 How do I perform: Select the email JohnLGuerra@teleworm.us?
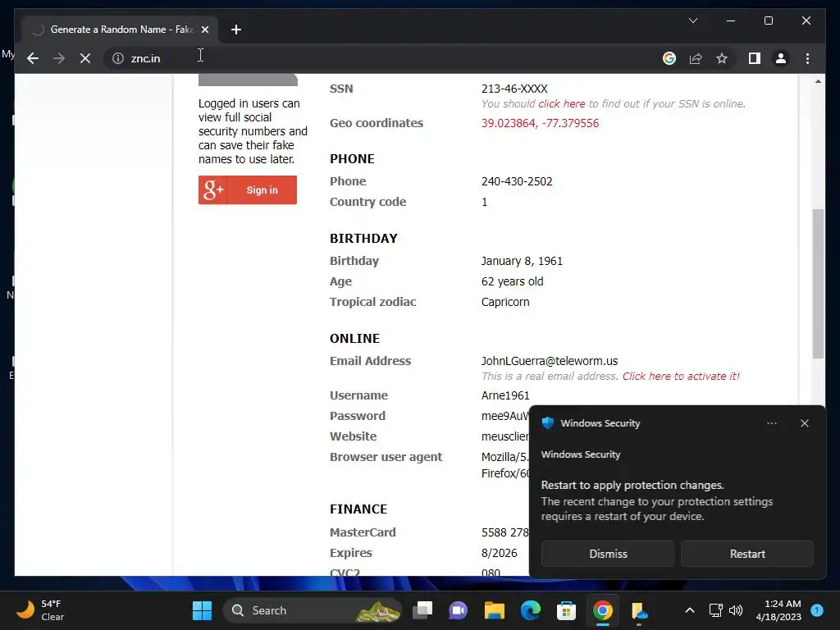tap(549, 361)
